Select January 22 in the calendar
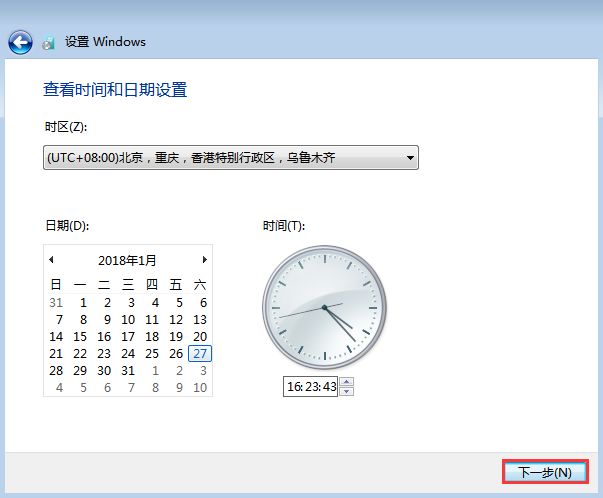This screenshot has height=498, width=603. [x=80, y=353]
